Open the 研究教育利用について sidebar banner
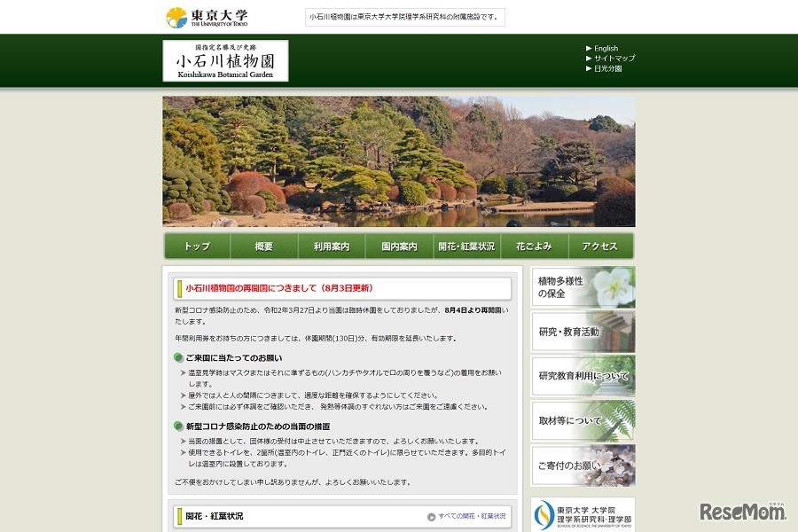This screenshot has width=798, height=532. point(583,376)
